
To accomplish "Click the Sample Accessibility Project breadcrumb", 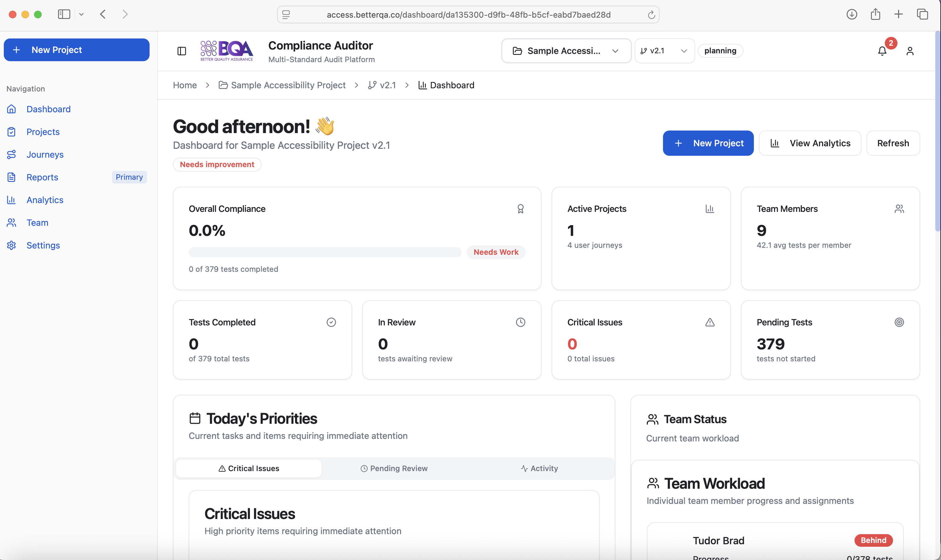I will (x=288, y=85).
